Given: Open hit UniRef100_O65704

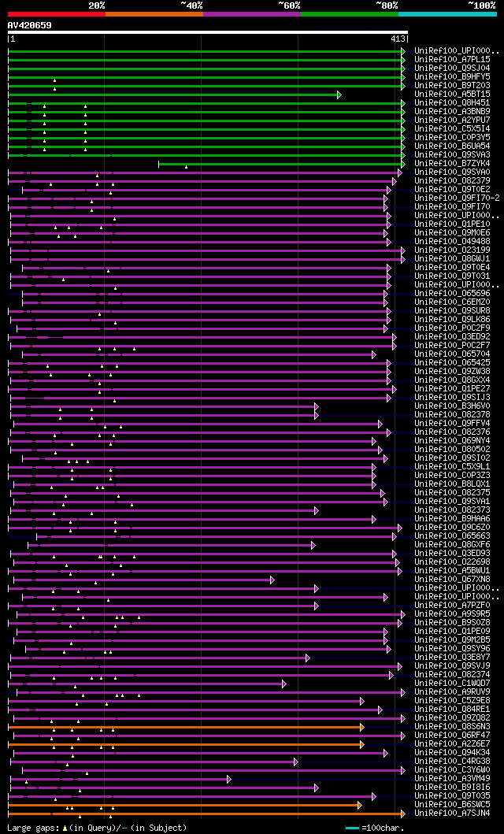Looking at the screenshot, I should tap(453, 354).
